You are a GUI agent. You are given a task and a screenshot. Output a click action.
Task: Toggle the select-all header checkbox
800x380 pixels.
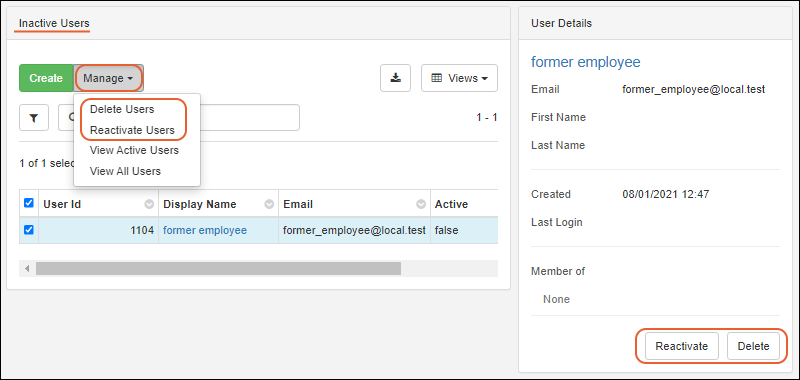point(29,203)
